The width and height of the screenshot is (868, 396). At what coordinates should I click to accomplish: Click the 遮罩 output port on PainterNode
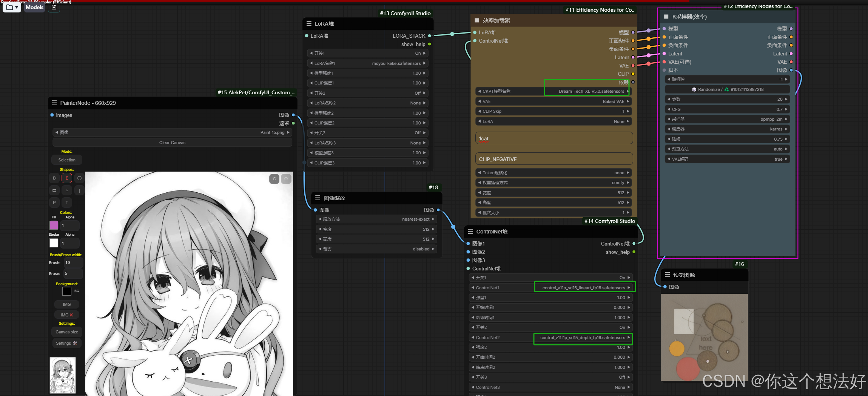(293, 123)
